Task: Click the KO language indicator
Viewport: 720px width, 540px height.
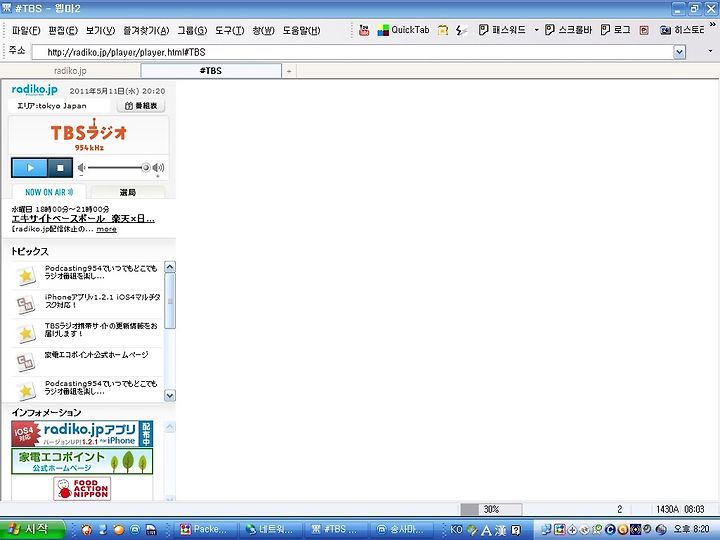Action: (456, 529)
